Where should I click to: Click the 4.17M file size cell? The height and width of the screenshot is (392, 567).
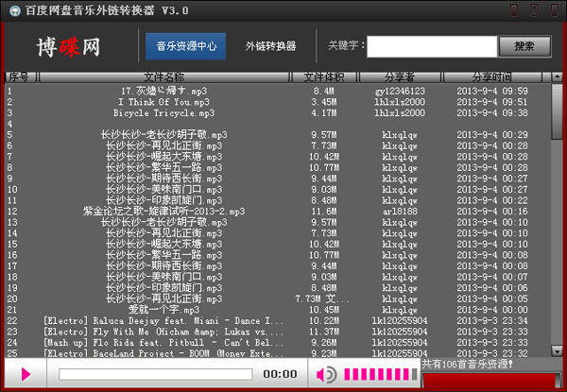pyautogui.click(x=324, y=112)
